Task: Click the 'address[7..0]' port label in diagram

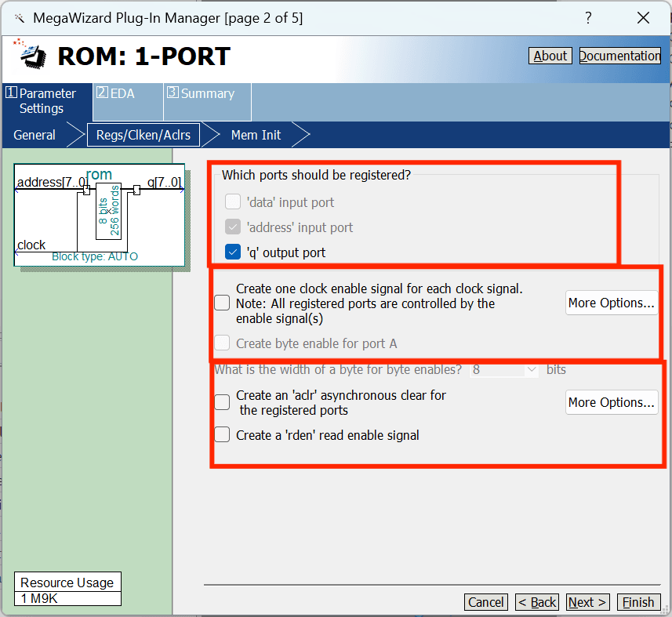Action: pyautogui.click(x=53, y=182)
